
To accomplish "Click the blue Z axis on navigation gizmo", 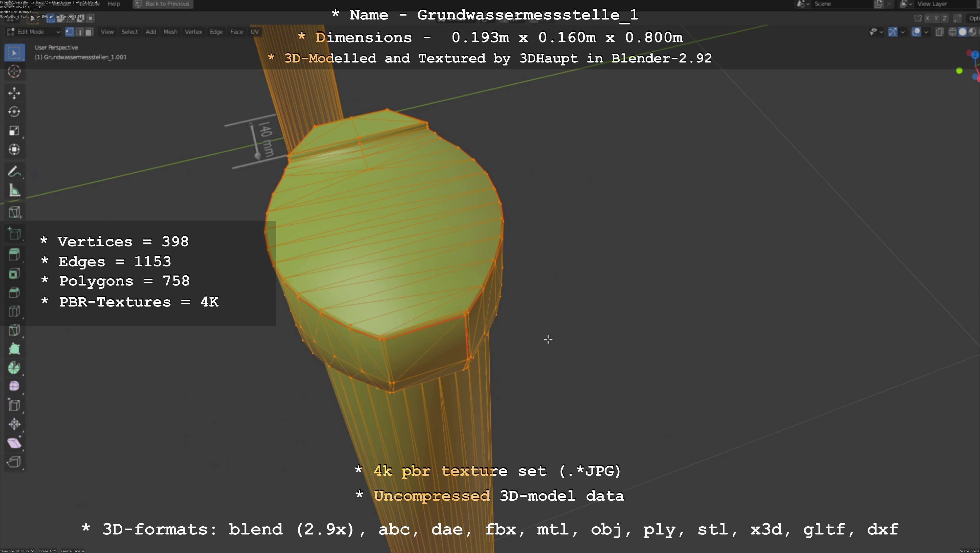I will coord(975,55).
